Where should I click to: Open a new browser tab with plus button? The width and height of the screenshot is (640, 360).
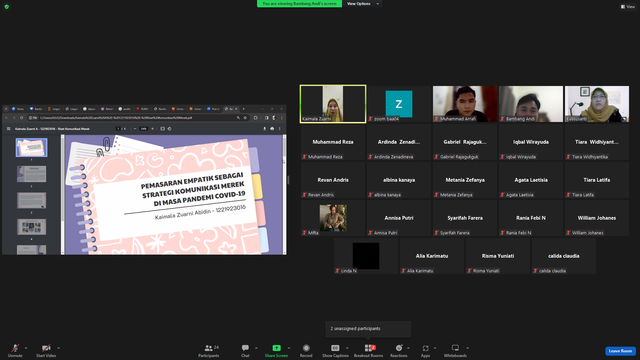coord(244,109)
